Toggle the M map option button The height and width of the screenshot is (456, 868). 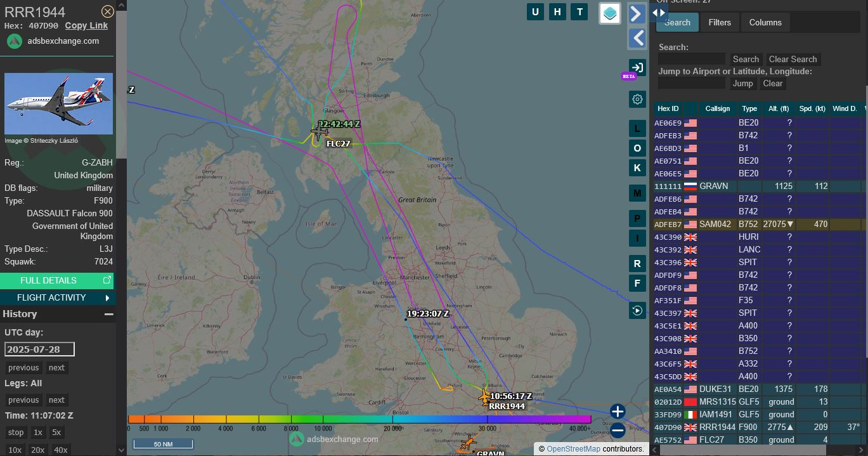[637, 193]
